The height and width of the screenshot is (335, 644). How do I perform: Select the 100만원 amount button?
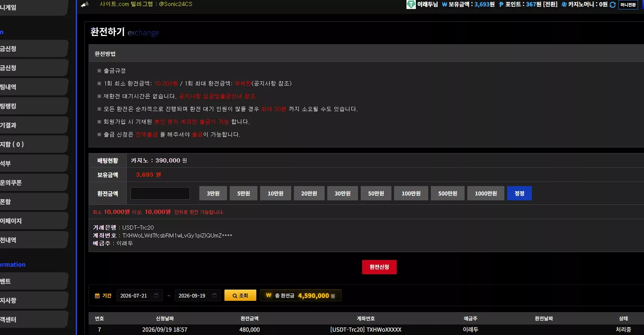pos(411,193)
